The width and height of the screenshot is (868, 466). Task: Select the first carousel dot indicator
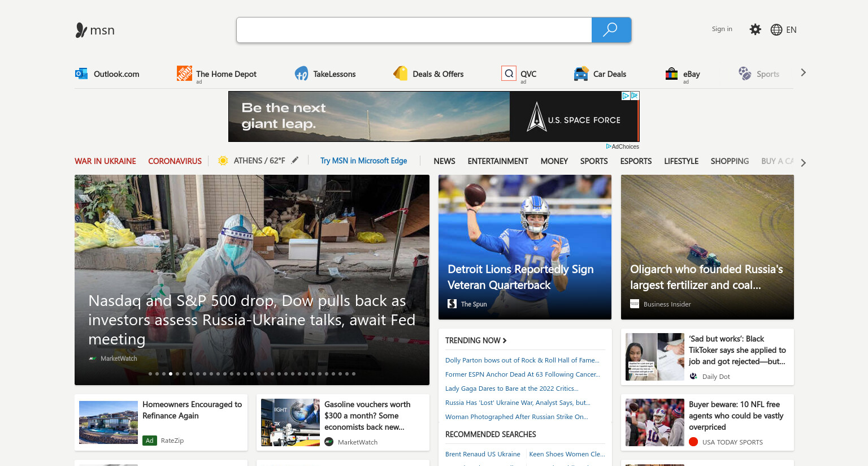[x=150, y=374]
